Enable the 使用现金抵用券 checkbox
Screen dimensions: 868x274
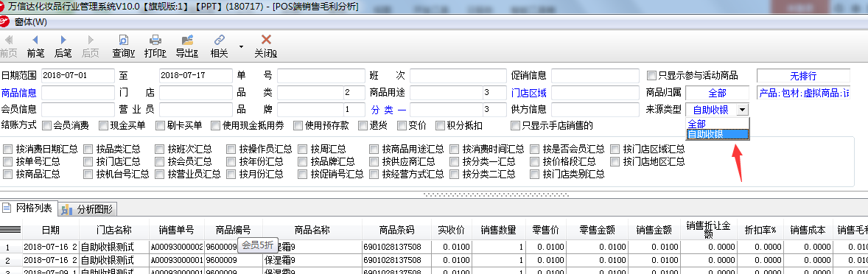pos(215,126)
